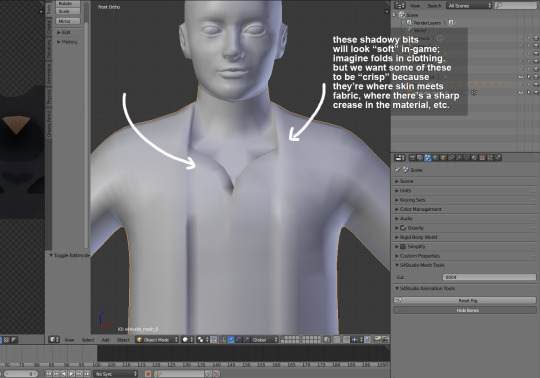Click the delete keyframe crossed key icon
This screenshot has height=378, width=540.
coord(216,374)
